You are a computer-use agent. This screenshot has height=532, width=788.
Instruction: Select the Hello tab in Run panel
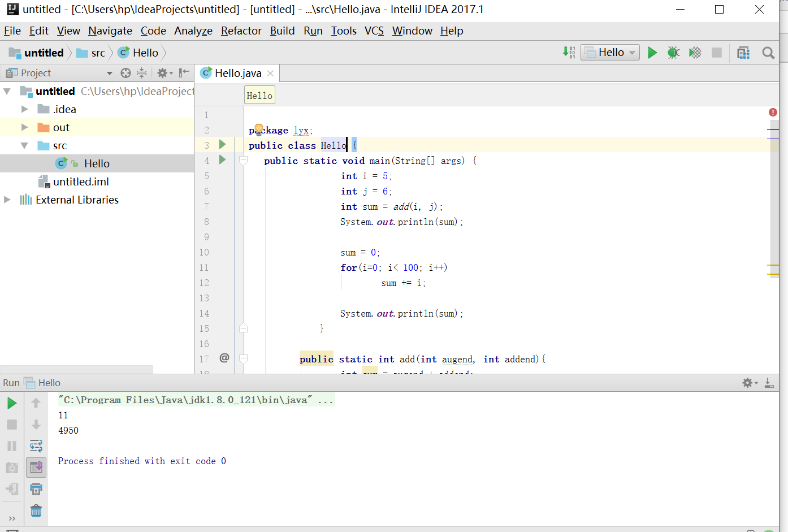point(43,383)
